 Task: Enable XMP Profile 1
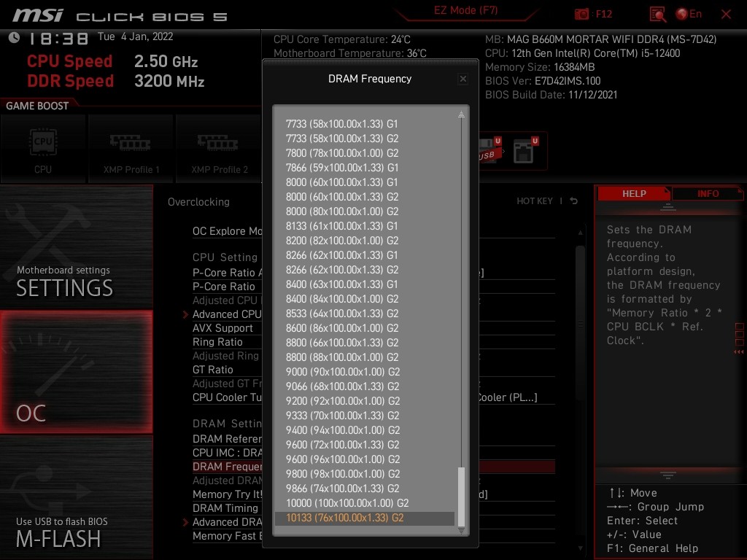[131, 149]
